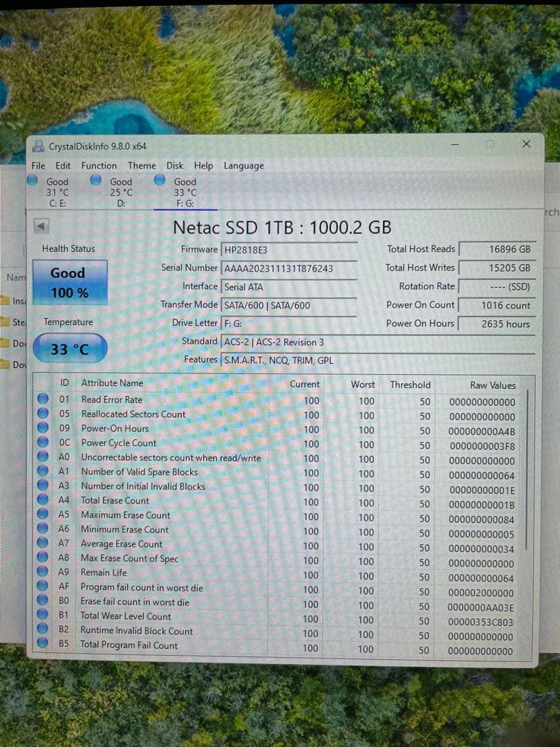Click status icon for Number of Valid Spare Blocks
Viewport: 560px width, 747px height.
point(43,470)
